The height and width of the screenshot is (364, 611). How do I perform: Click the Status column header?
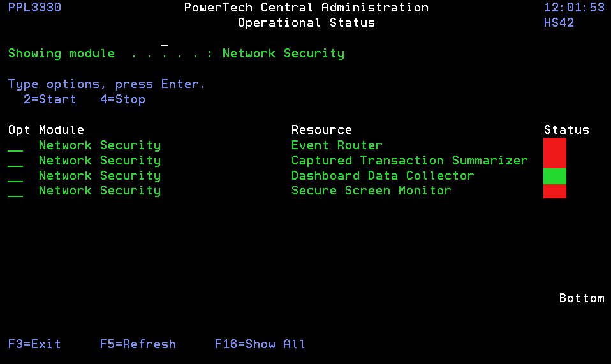[566, 130]
